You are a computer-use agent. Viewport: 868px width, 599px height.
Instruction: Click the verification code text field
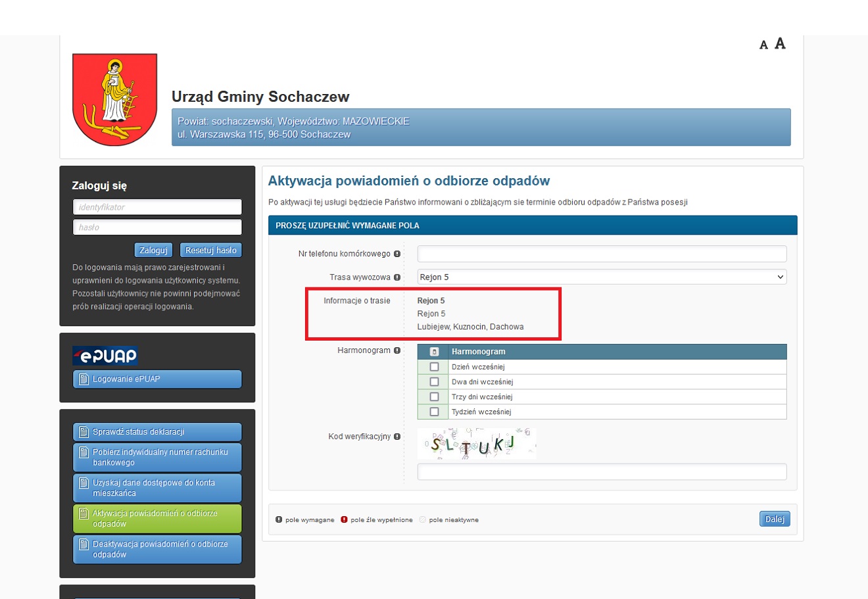coord(602,471)
